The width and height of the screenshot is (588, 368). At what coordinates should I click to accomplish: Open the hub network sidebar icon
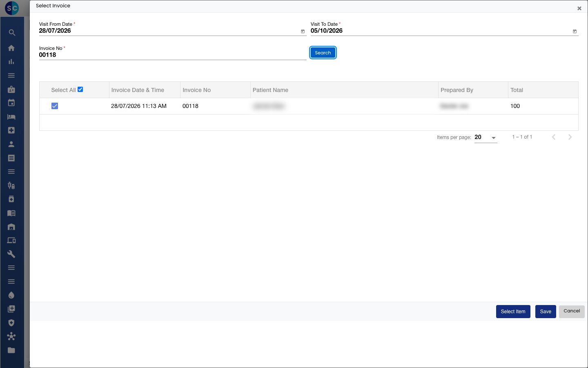[x=11, y=337]
